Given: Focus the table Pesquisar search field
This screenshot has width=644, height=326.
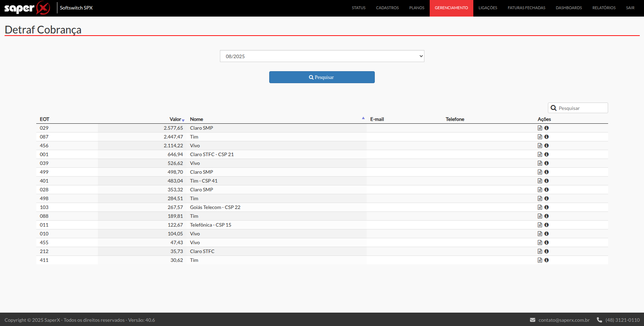Looking at the screenshot, I should [581, 108].
